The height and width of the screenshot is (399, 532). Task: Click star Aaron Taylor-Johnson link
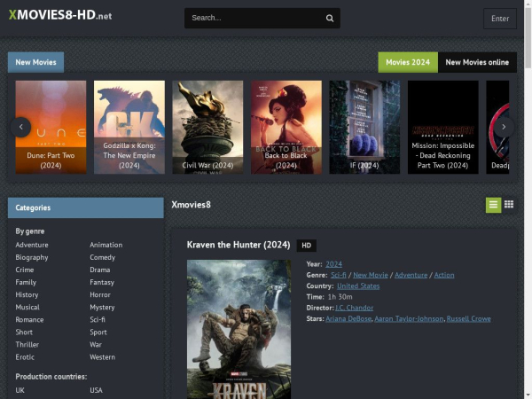coord(409,318)
